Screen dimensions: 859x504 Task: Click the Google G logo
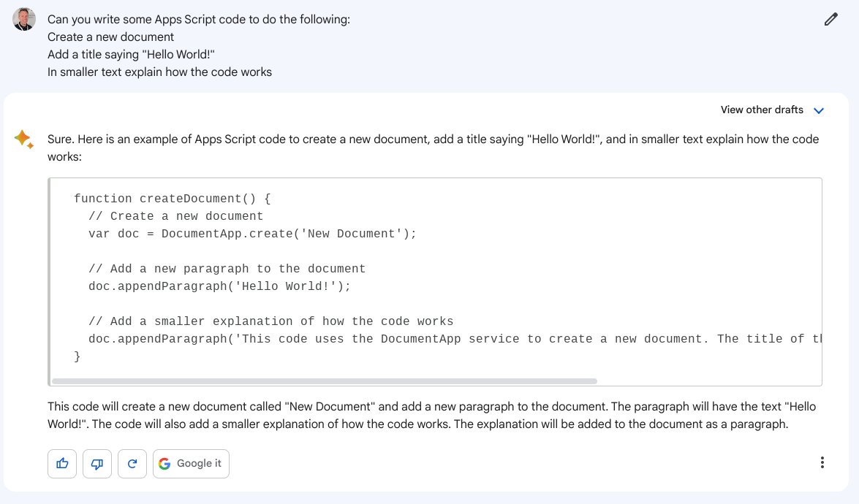pos(165,463)
